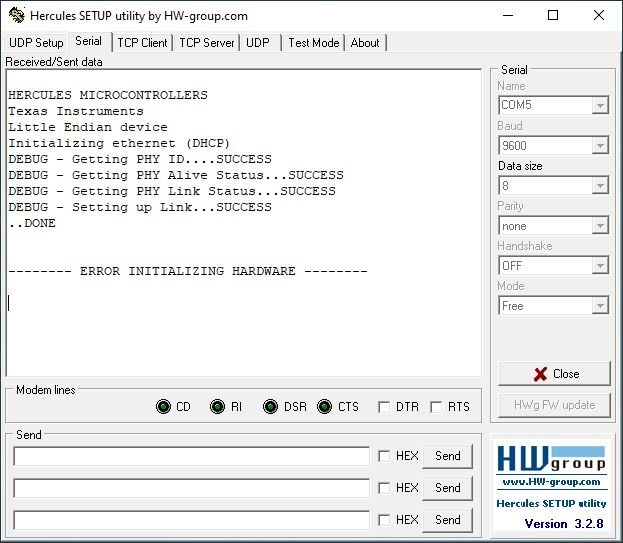Screen dimensions: 623x543
Task: Open the Baud 9600 dropdown
Action: click(600, 145)
